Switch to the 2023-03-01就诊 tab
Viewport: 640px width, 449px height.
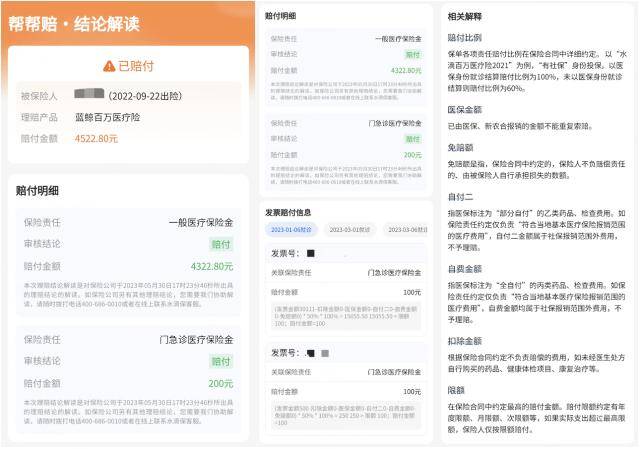tap(350, 230)
